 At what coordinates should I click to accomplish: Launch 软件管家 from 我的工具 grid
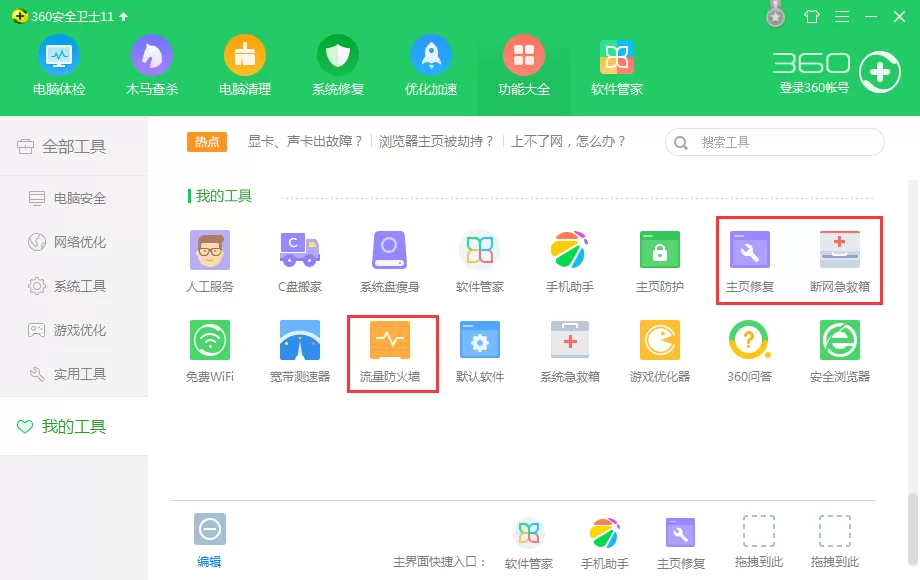(480, 262)
